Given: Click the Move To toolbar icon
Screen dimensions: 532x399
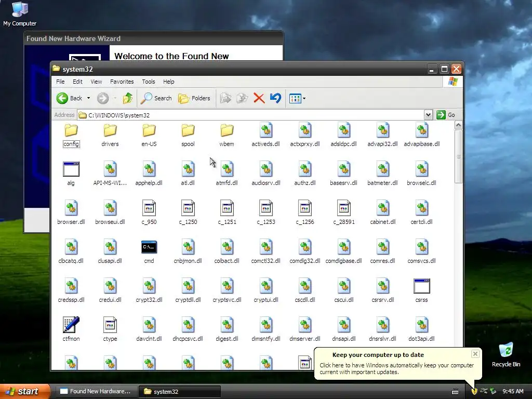Looking at the screenshot, I should point(225,98).
